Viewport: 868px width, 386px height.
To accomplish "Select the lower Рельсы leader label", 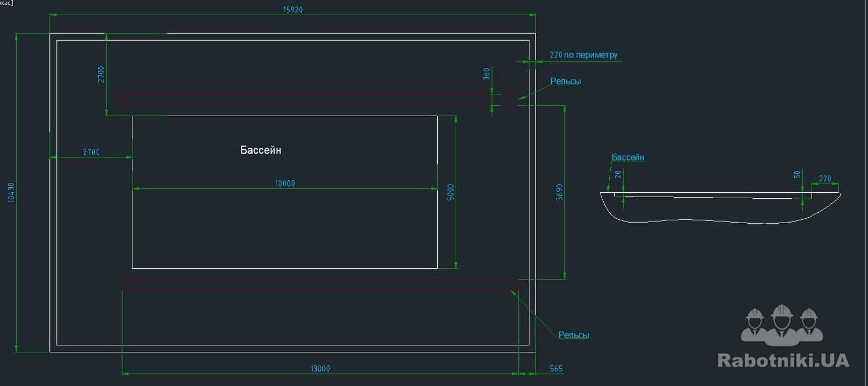I will click(573, 336).
